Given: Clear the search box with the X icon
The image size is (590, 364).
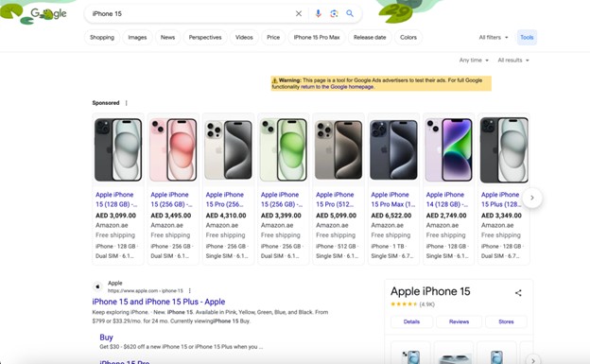Looking at the screenshot, I should click(x=299, y=13).
